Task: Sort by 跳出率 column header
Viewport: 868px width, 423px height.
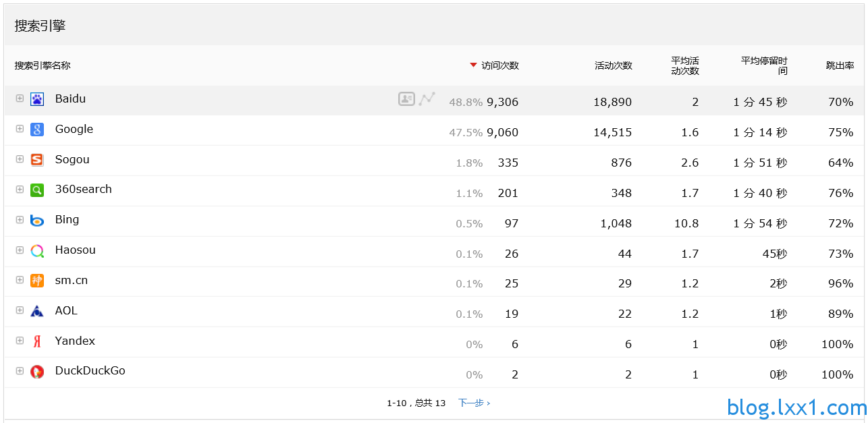Action: tap(840, 65)
